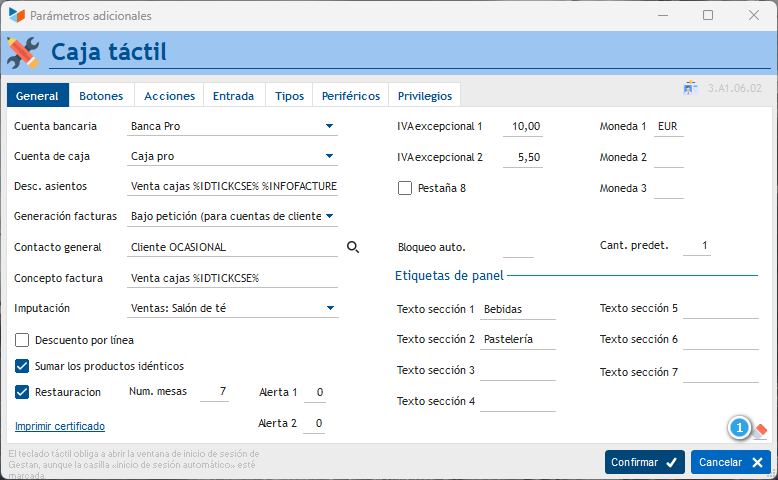Screen dimensions: 778x480
Task: Expand the Cuenta de caja dropdown
Action: click(329, 156)
